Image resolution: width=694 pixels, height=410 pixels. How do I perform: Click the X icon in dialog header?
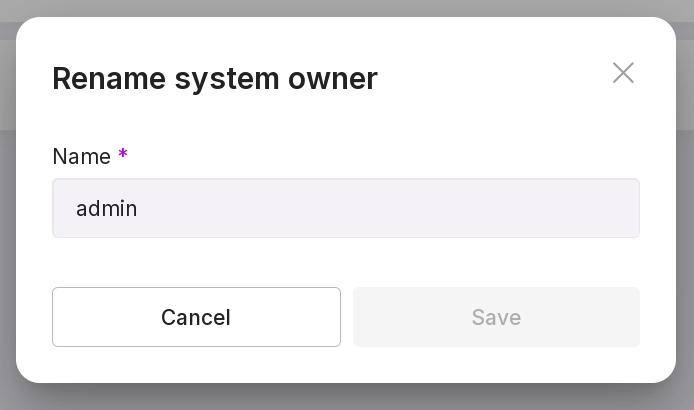point(623,73)
